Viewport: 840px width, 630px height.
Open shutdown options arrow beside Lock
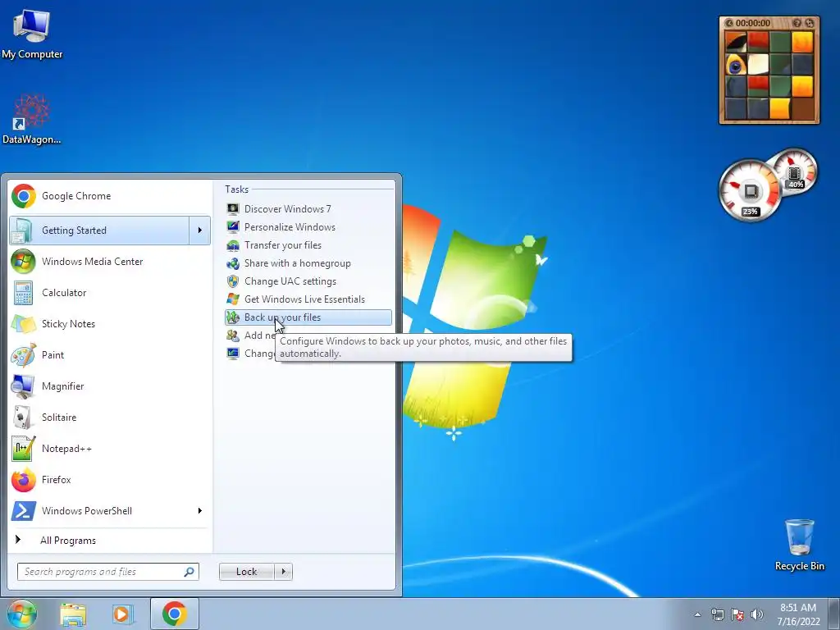[283, 572]
